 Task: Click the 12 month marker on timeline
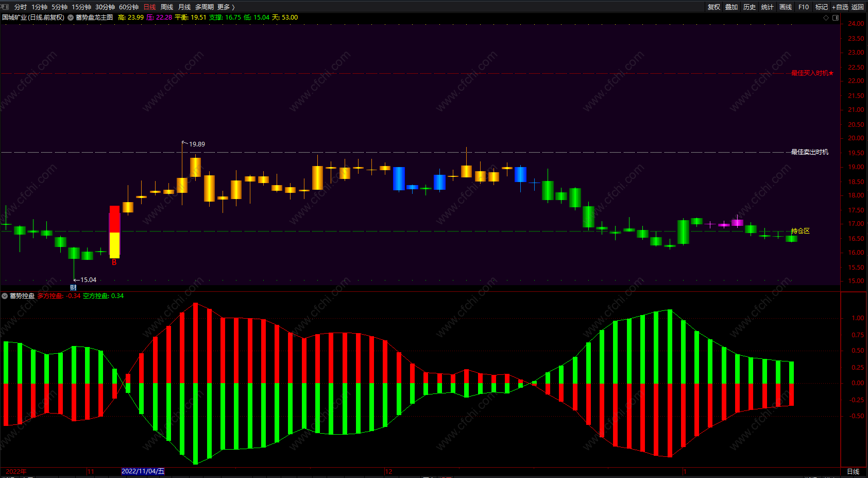[x=388, y=472]
